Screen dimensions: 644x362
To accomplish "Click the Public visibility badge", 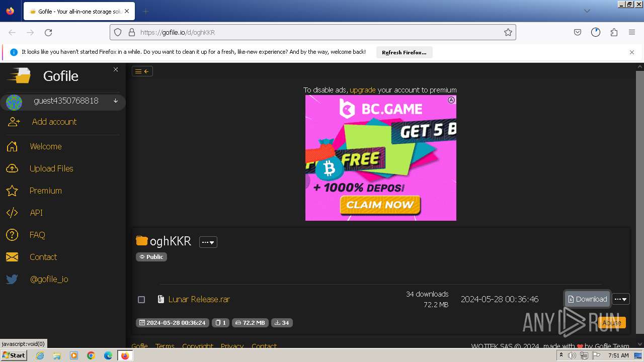I will pyautogui.click(x=151, y=257).
